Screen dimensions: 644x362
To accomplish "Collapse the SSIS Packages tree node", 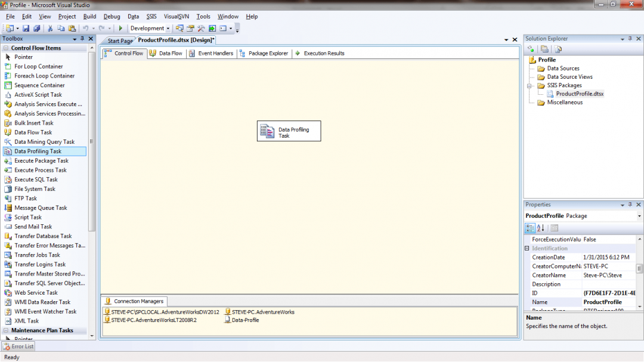I will point(528,85).
